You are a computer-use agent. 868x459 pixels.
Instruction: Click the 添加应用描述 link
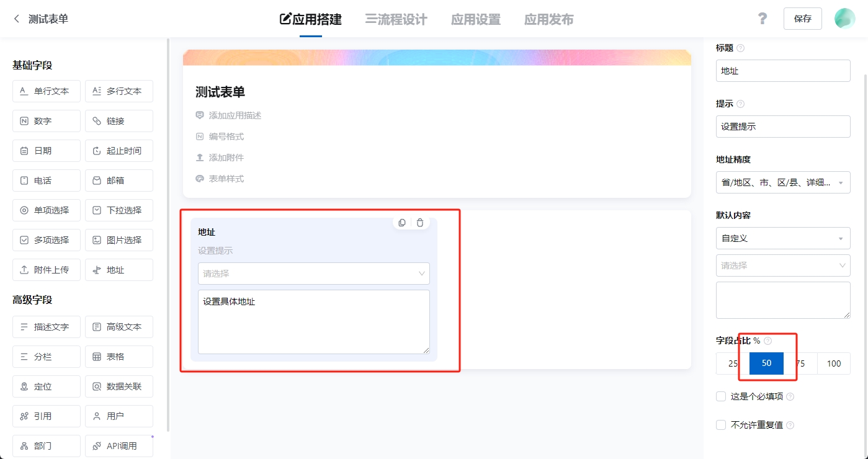235,115
